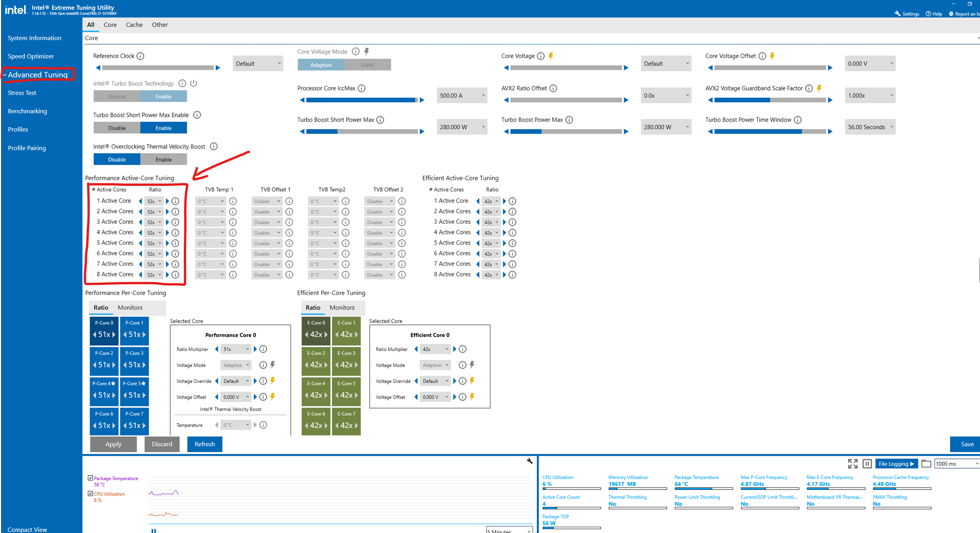Open Turbo Boost Short Power Max info icon
The image size is (980, 533).
click(x=380, y=120)
